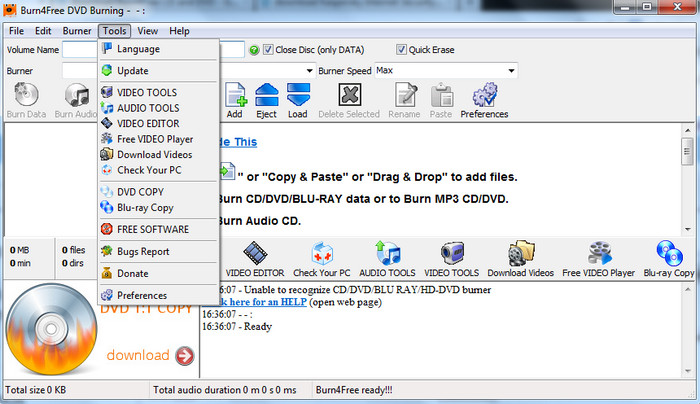Click the Burn Audio music disc icon
Image resolution: width=700 pixels, height=404 pixels.
[77, 94]
